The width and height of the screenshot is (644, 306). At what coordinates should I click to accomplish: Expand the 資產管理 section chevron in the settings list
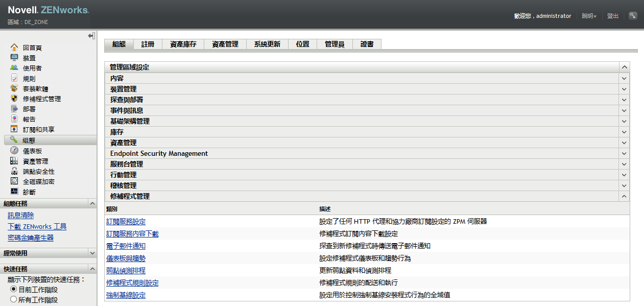(x=624, y=143)
